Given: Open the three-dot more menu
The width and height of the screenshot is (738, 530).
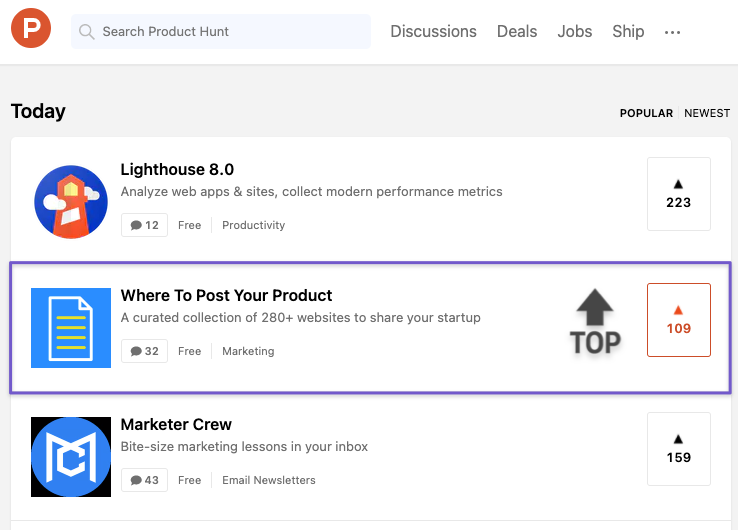Looking at the screenshot, I should click(x=672, y=32).
